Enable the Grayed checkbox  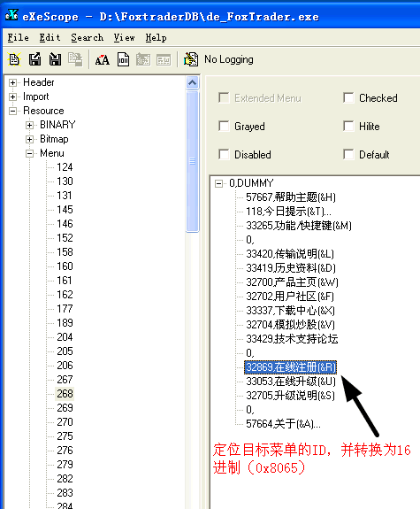pos(224,126)
